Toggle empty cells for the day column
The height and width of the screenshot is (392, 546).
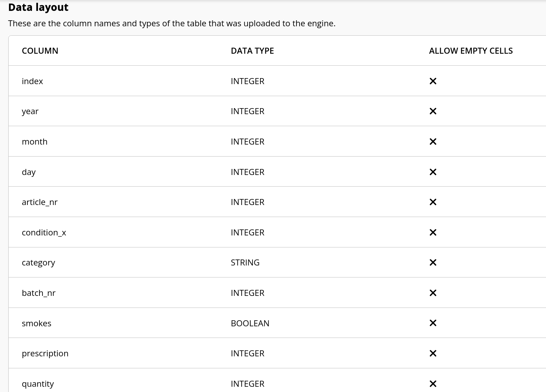pos(433,172)
